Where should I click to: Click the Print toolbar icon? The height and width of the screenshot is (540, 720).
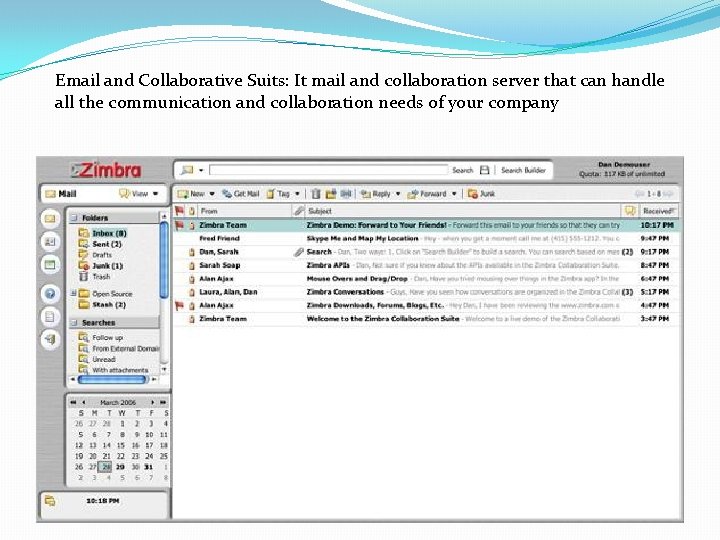tap(346, 194)
